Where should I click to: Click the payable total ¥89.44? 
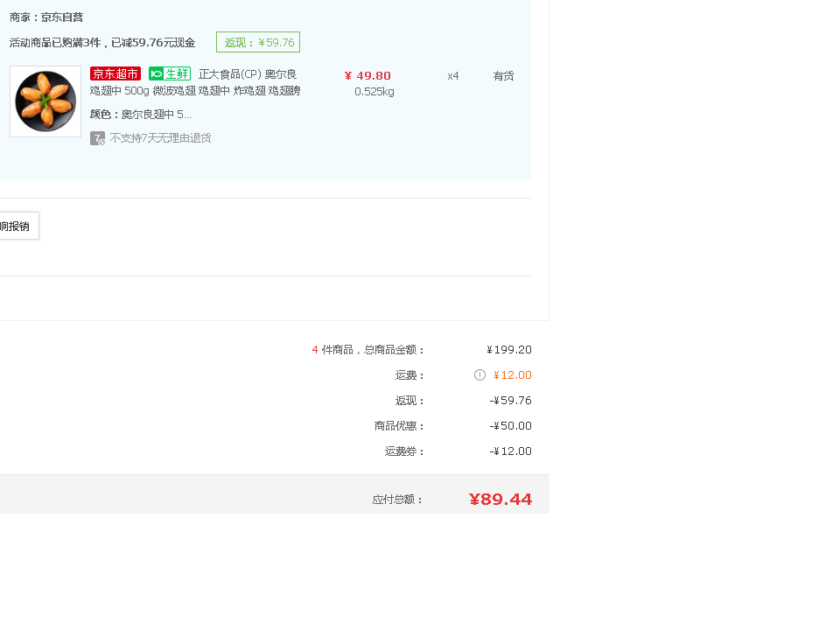pyautogui.click(x=500, y=500)
